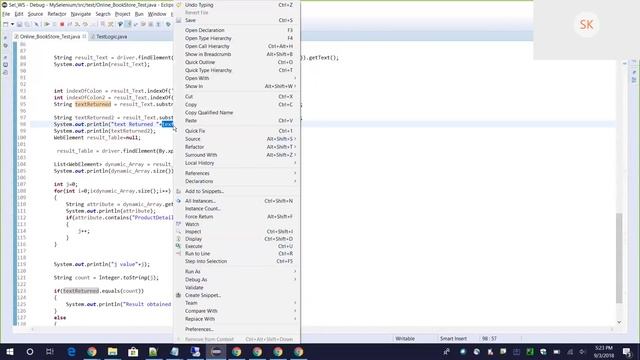
Task: Choose Display in the context menu
Action: point(237,239)
